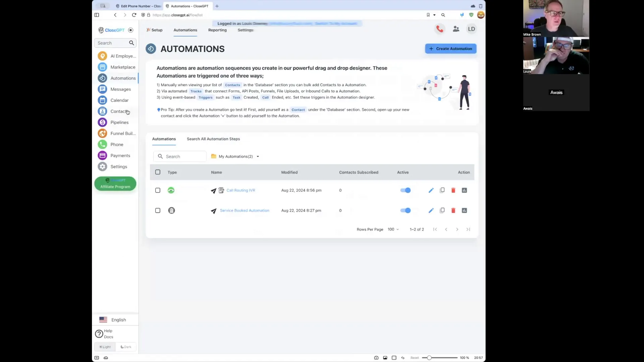Open Rows Per Page 100 dropdown
The height and width of the screenshot is (362, 644).
point(393,230)
